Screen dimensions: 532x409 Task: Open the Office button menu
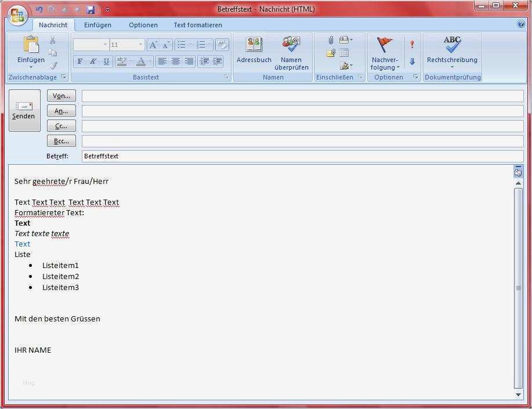[17, 16]
